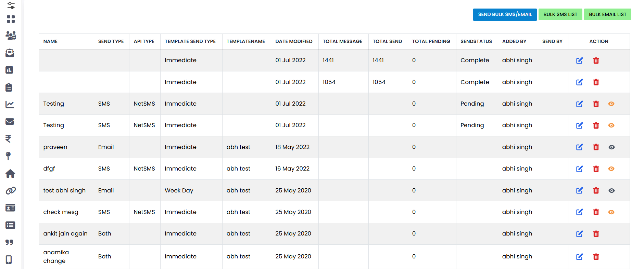The height and width of the screenshot is (269, 644).
Task: Open the users group sidebar icon
Action: pyautogui.click(x=11, y=36)
